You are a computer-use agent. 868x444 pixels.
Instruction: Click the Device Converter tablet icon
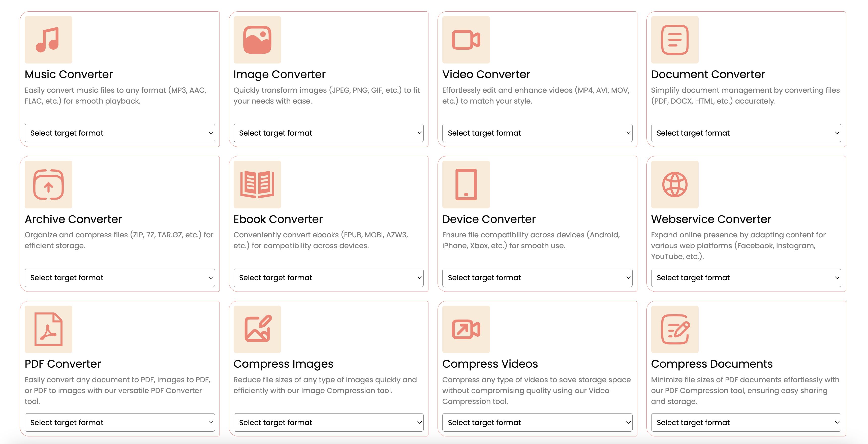point(466,185)
